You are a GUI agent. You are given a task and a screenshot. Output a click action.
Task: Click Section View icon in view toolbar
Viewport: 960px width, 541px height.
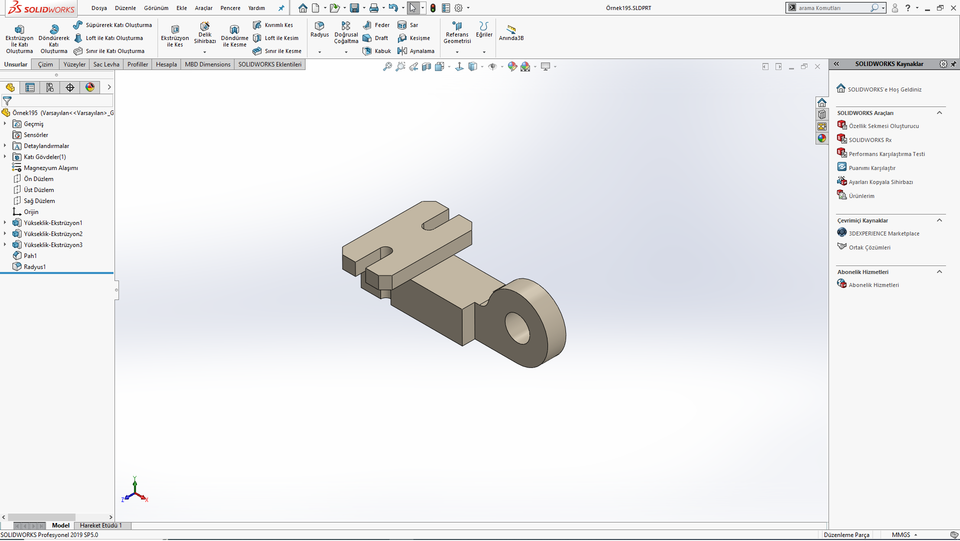(x=427, y=67)
